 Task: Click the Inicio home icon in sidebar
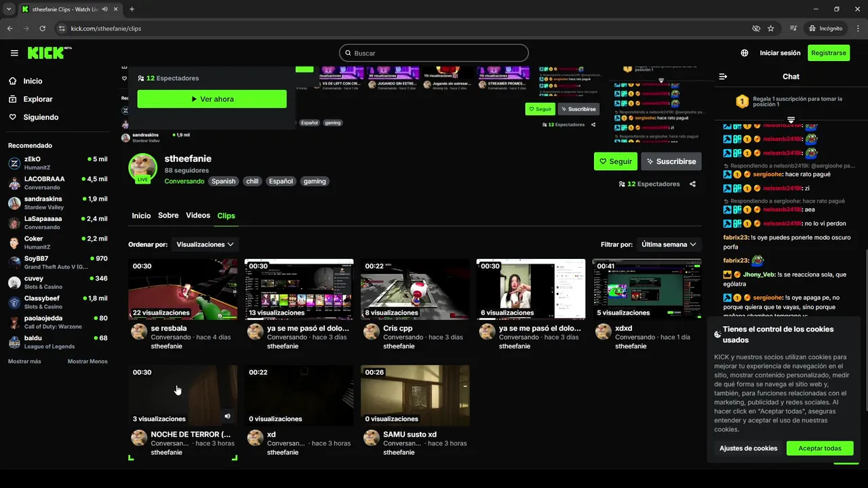[13, 81]
